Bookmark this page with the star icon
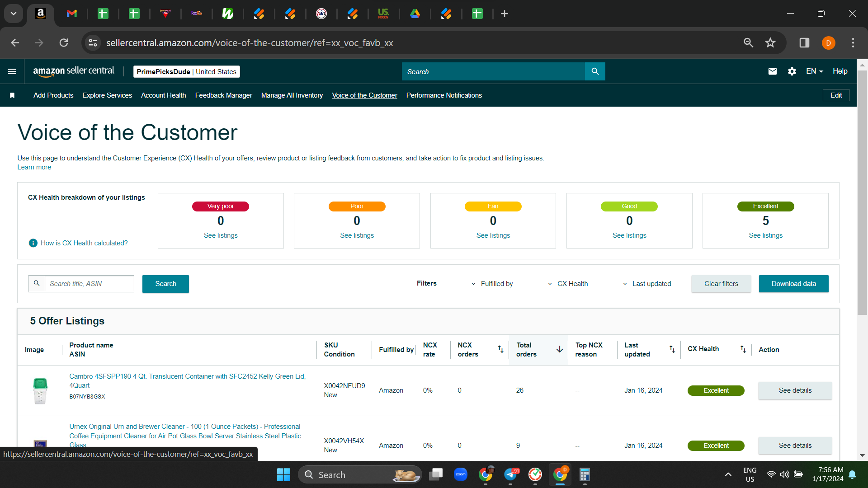This screenshot has height=488, width=868. pyautogui.click(x=770, y=43)
